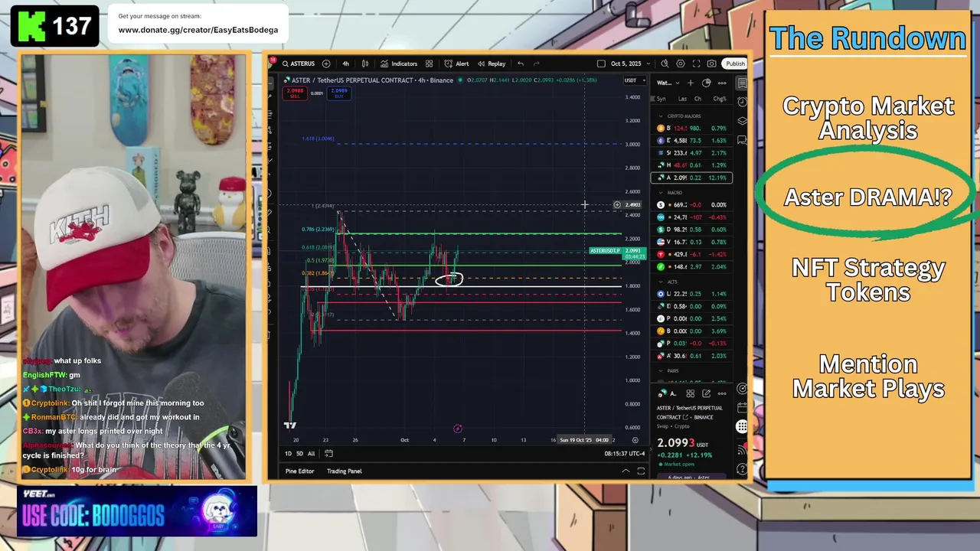Open the Indicators dialog

click(x=400, y=64)
